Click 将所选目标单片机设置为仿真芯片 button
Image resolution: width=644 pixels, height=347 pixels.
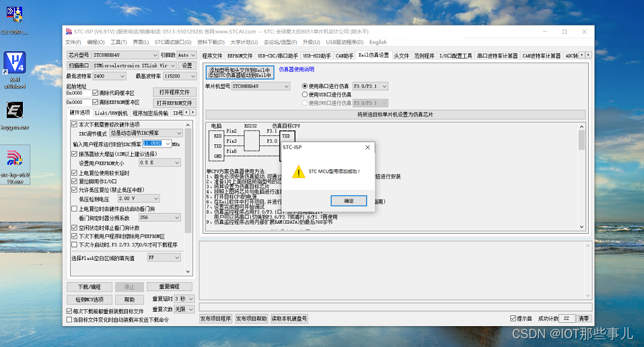(x=395, y=115)
